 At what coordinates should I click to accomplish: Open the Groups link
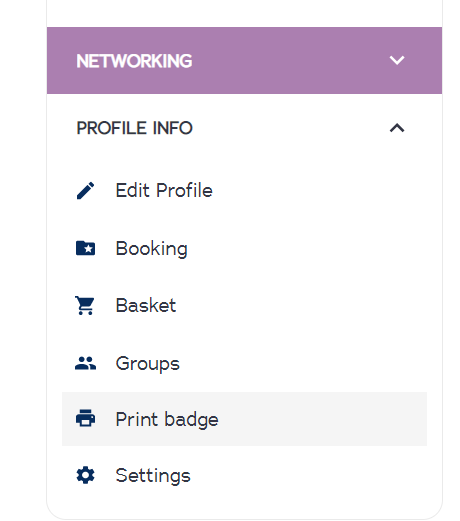click(x=148, y=364)
